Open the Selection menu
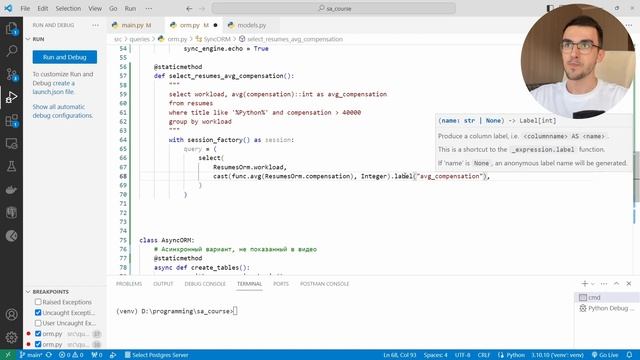The height and width of the screenshot is (360, 640). (x=68, y=8)
